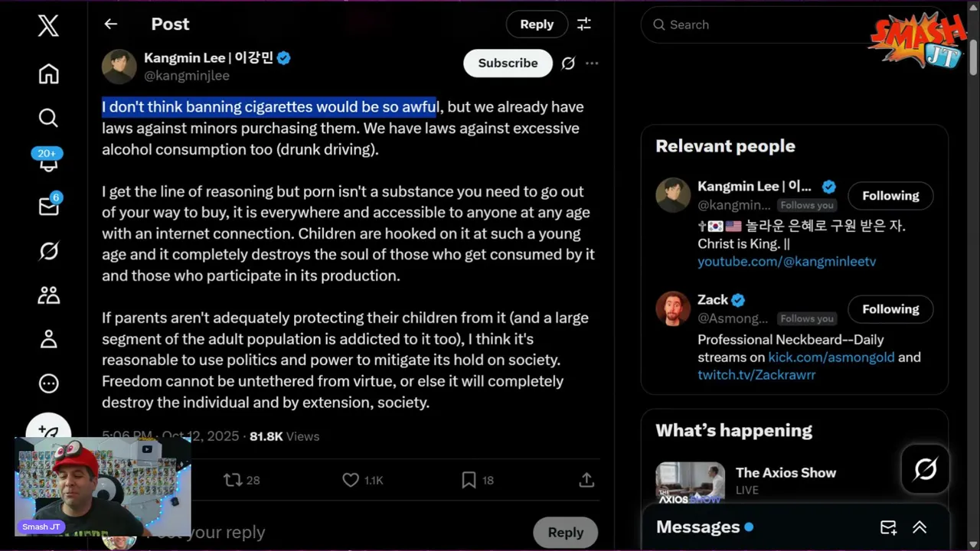Open Grok icon in left sidebar
The width and height of the screenshot is (980, 551).
click(x=48, y=250)
